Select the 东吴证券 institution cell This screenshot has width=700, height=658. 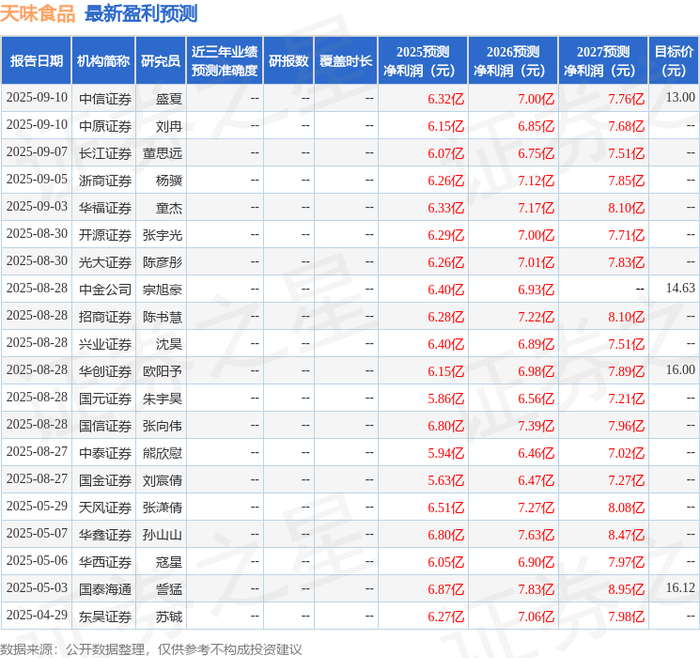pyautogui.click(x=105, y=616)
